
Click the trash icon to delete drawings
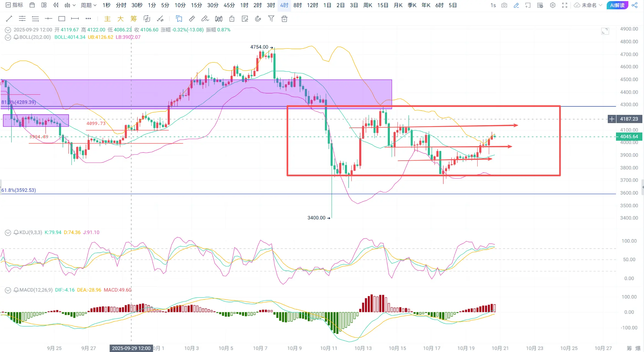coord(284,19)
